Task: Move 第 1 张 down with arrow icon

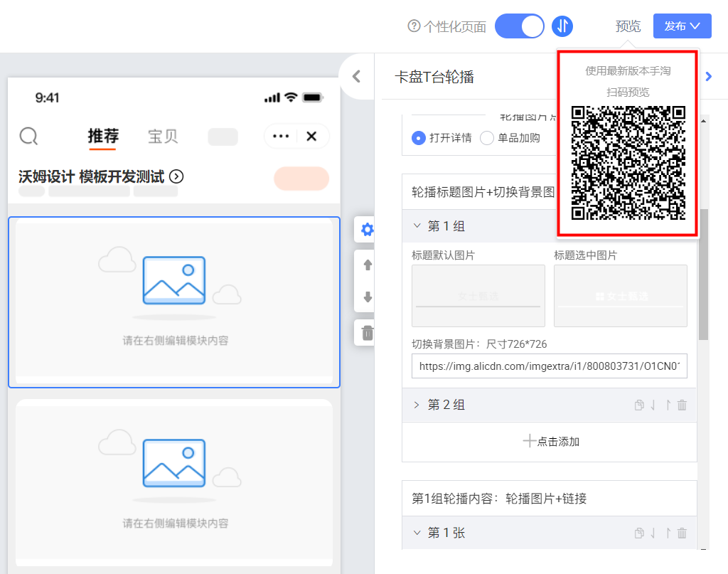Action: pyautogui.click(x=653, y=533)
